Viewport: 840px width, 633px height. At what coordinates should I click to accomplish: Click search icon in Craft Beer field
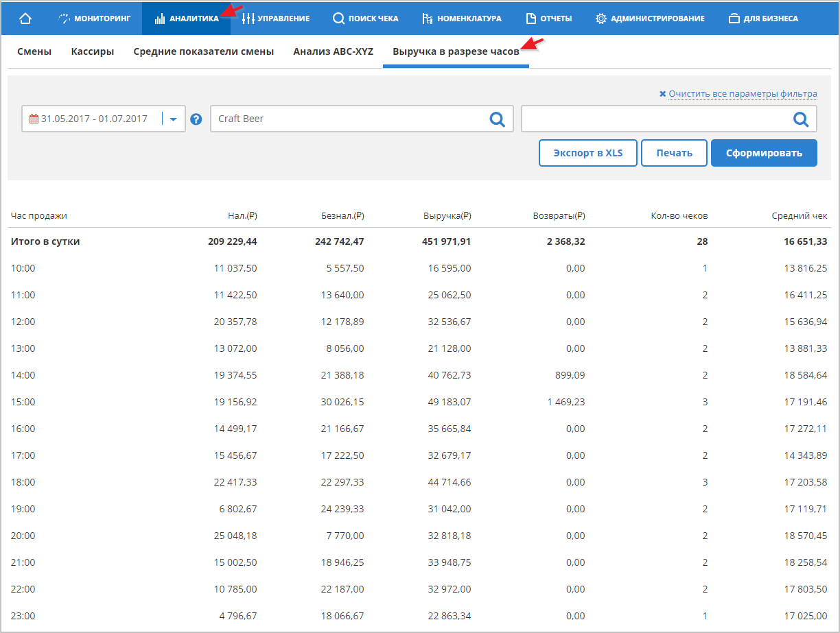(x=497, y=119)
